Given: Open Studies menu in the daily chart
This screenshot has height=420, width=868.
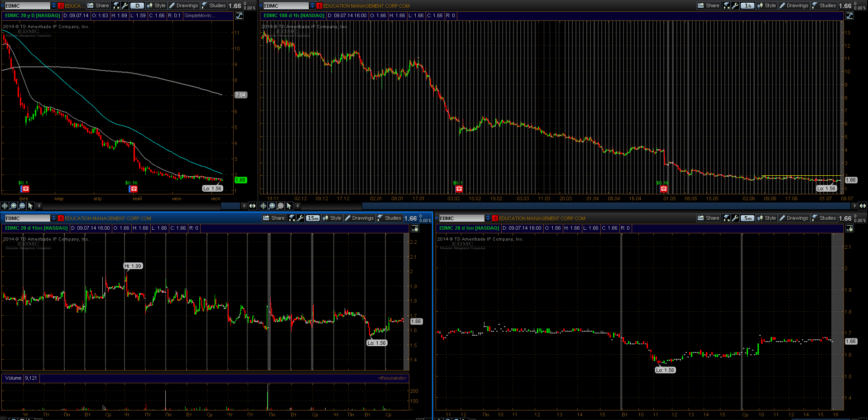Looking at the screenshot, I should (x=214, y=5).
